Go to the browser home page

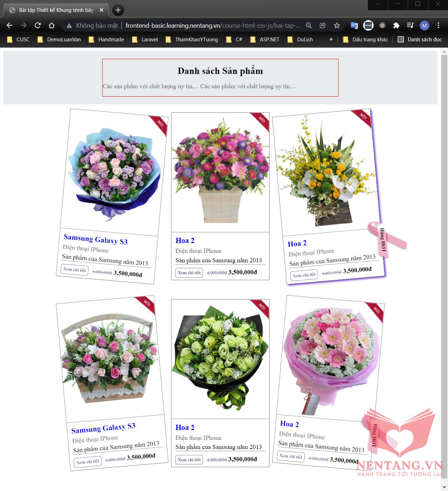click(x=51, y=25)
